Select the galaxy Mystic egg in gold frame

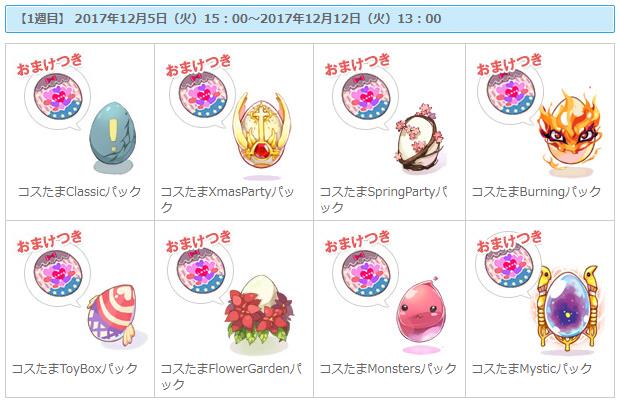567,308
